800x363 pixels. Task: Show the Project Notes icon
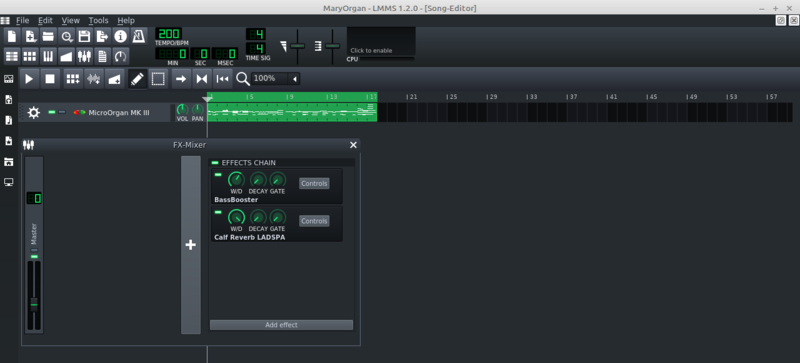(x=103, y=56)
